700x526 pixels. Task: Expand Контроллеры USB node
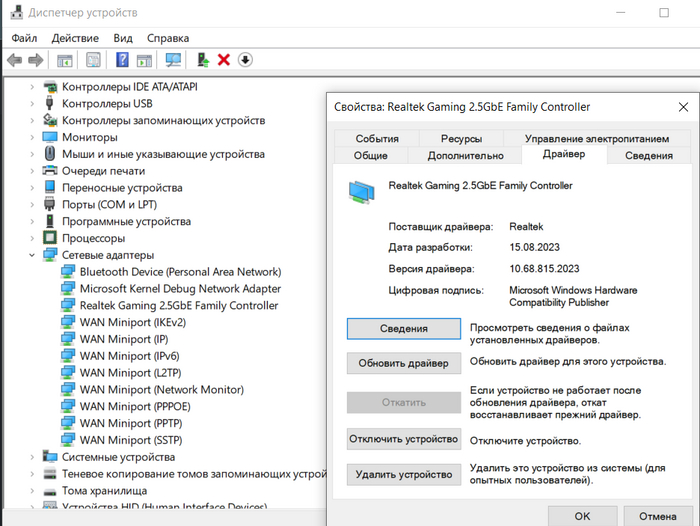(32, 104)
